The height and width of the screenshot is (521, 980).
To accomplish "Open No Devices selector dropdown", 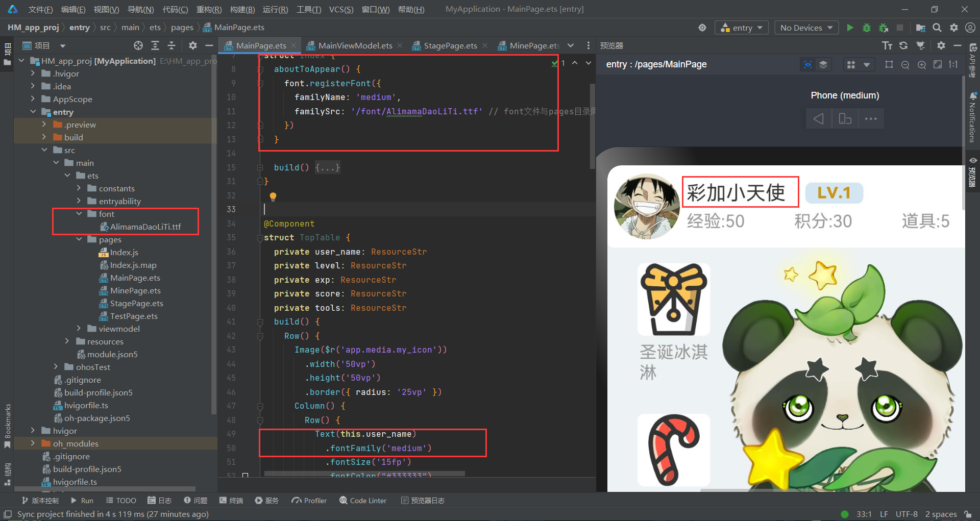I will tap(806, 28).
